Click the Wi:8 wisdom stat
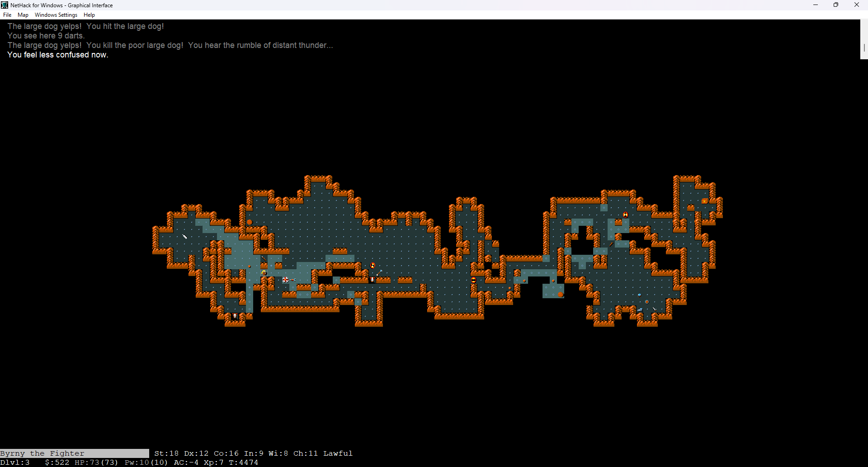The width and height of the screenshot is (868, 467). click(278, 453)
